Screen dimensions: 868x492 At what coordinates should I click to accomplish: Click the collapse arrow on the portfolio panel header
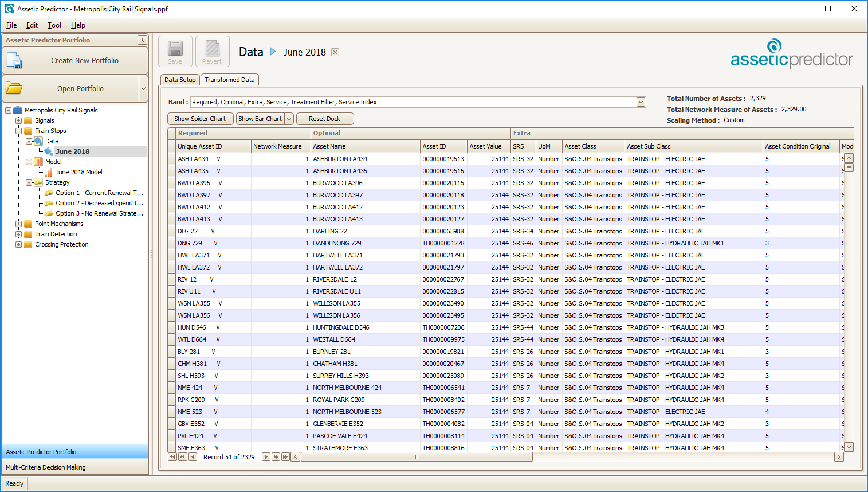pyautogui.click(x=142, y=40)
